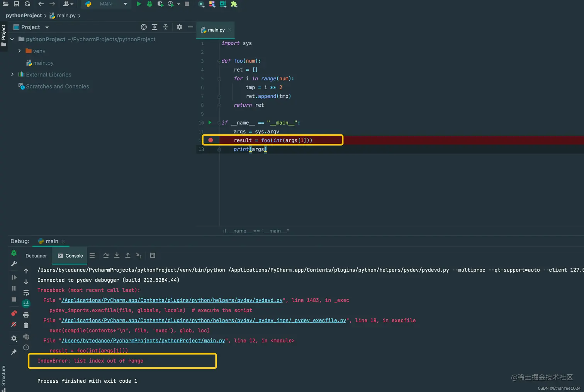Viewport: 584px width, 392px height.
Task: Launch profiler run icon
Action: pyautogui.click(x=171, y=4)
